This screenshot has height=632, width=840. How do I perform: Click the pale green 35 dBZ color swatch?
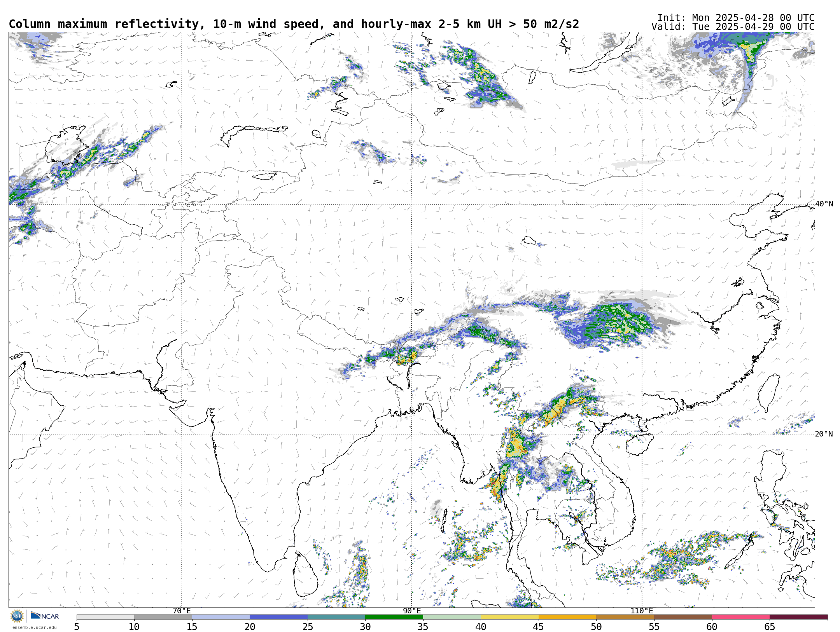pos(452,617)
